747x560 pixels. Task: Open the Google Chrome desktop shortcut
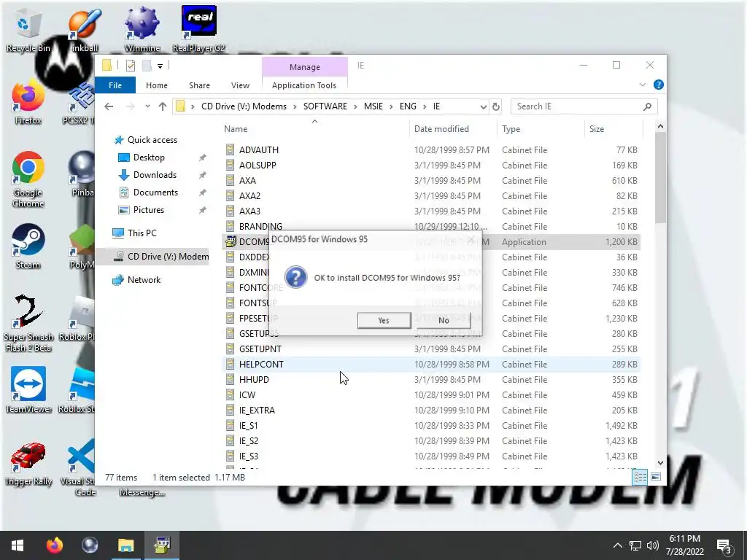point(28,180)
